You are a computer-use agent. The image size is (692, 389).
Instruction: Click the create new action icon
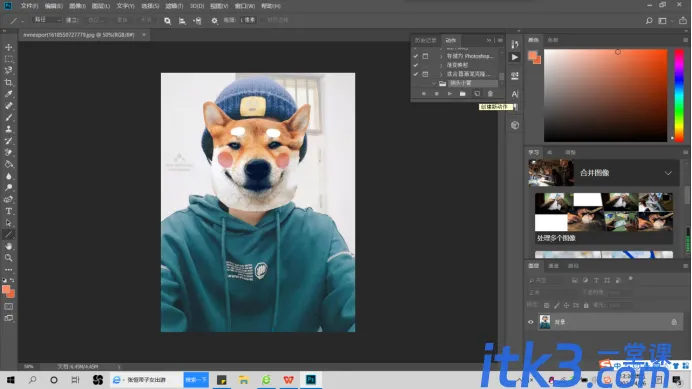(477, 94)
